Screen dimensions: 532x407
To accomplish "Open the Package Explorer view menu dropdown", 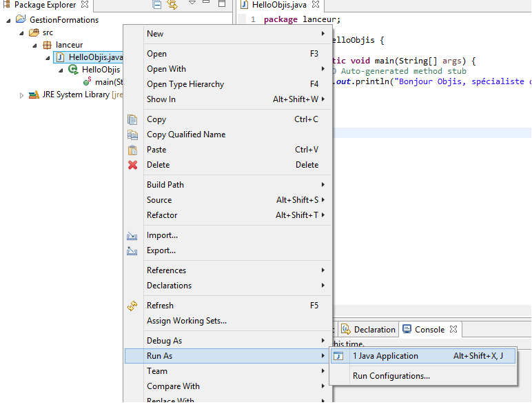I will pyautogui.click(x=192, y=4).
